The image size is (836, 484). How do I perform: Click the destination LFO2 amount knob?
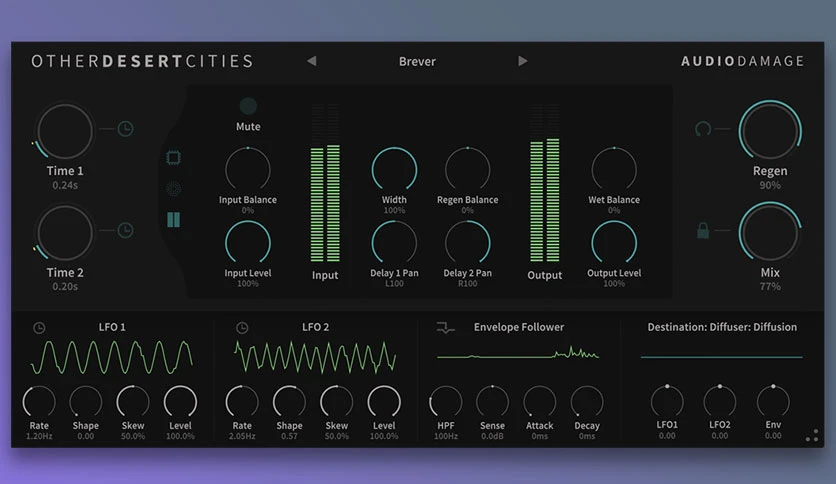(720, 401)
